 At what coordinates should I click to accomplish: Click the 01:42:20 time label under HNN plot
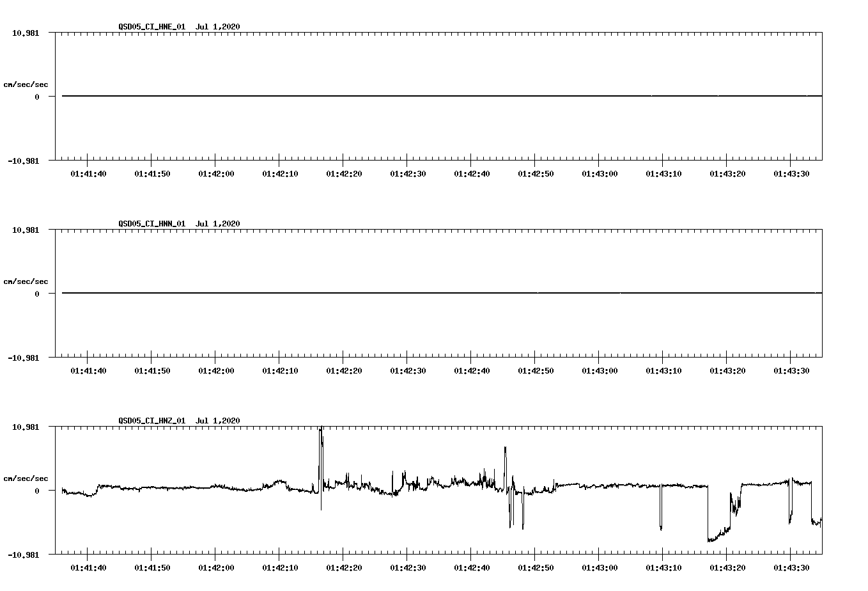(344, 371)
